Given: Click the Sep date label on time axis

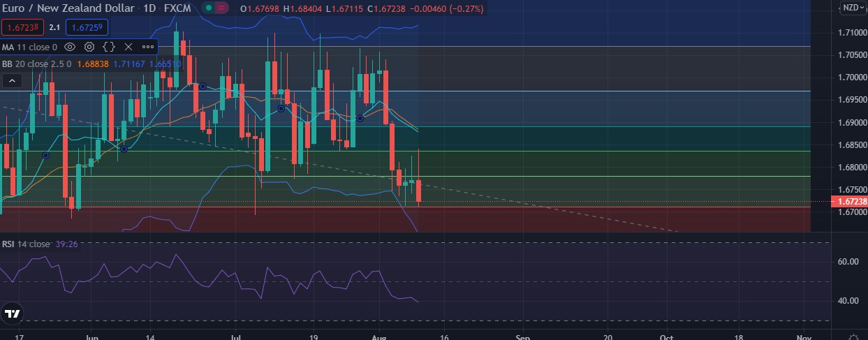Looking at the screenshot, I should coord(523,336).
